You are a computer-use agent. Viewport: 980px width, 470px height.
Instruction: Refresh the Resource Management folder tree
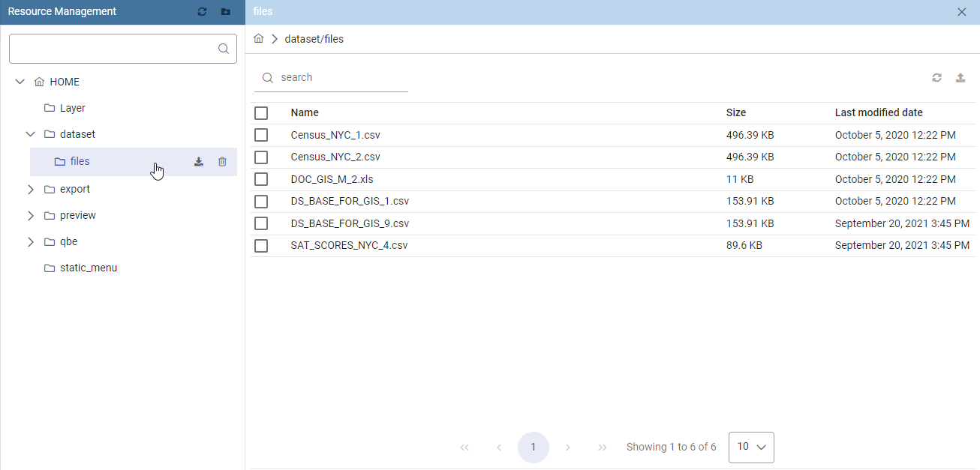tap(202, 12)
